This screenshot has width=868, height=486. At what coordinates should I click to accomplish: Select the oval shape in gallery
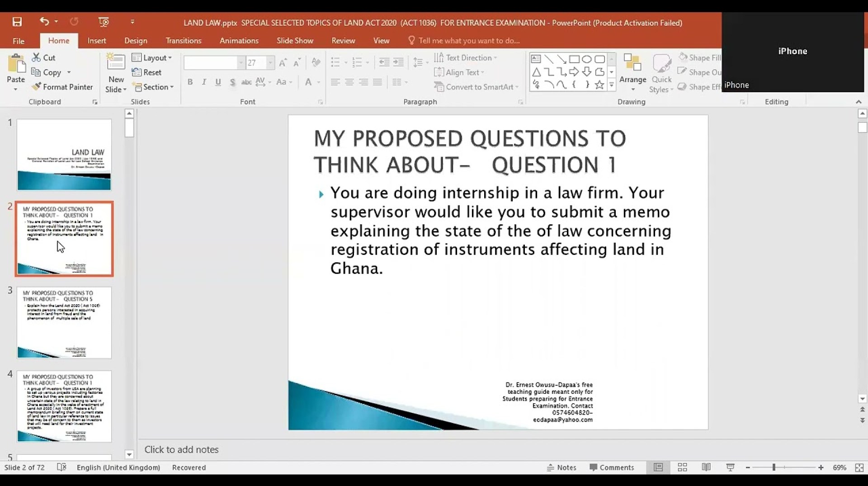(587, 59)
